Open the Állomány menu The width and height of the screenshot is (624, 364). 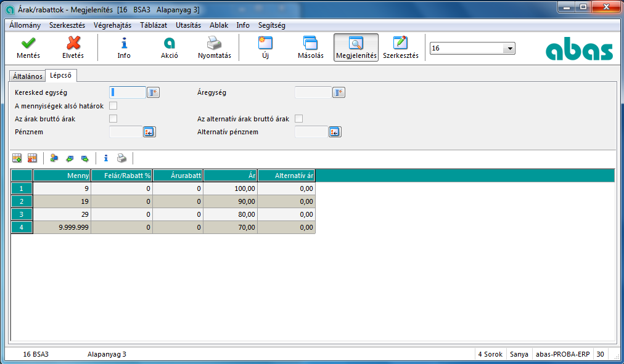[25, 25]
